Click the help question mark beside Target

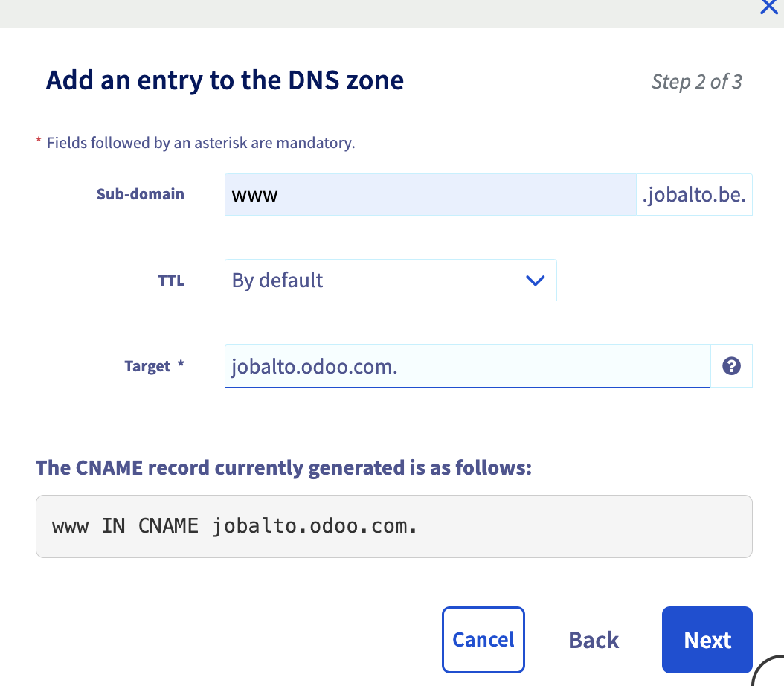(732, 366)
